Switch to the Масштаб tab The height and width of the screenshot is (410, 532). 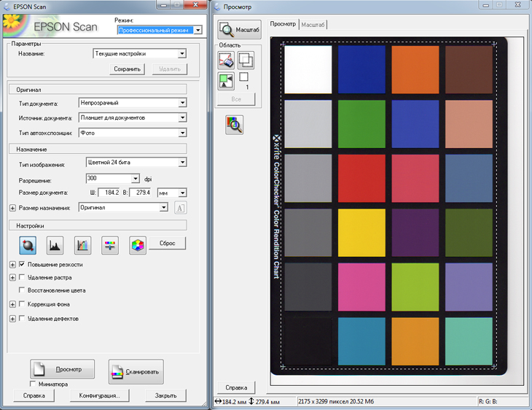(x=313, y=25)
